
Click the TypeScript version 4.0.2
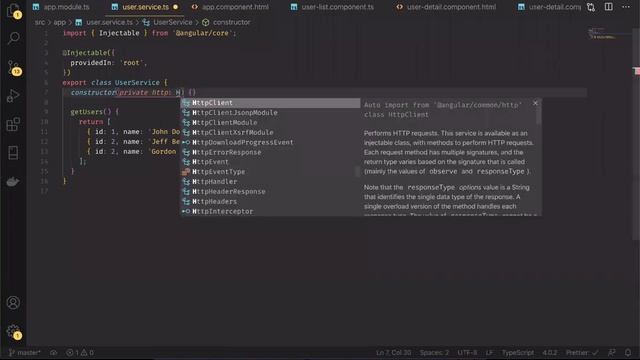tap(549, 353)
